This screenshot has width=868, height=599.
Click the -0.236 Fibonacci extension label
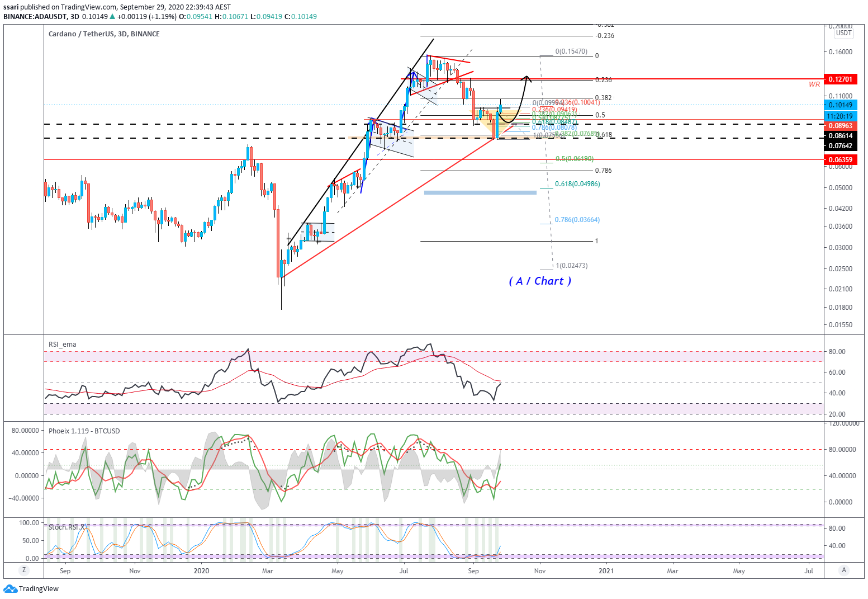[x=605, y=36]
